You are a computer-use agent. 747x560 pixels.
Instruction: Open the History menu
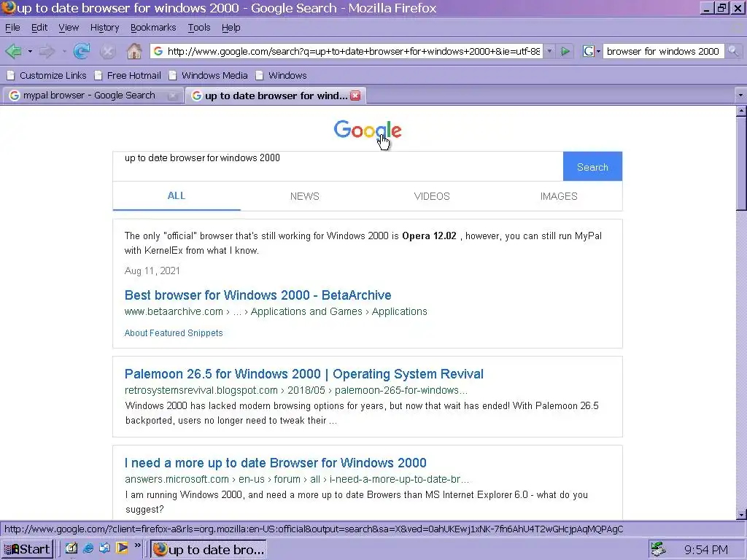pos(105,28)
